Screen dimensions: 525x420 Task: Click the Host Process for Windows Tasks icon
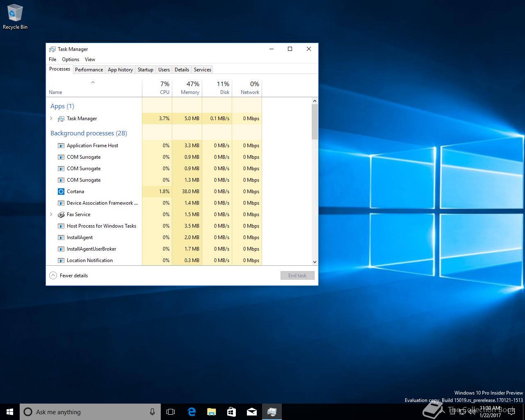coord(61,226)
